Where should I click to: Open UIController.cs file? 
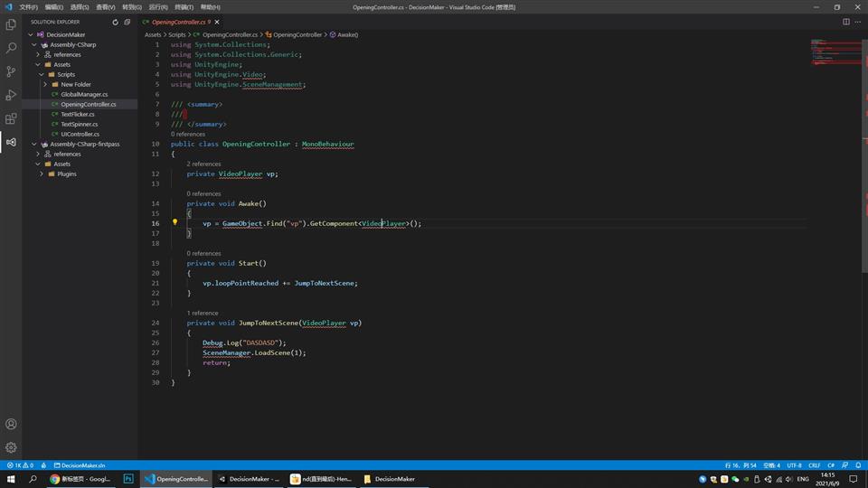pyautogui.click(x=80, y=135)
